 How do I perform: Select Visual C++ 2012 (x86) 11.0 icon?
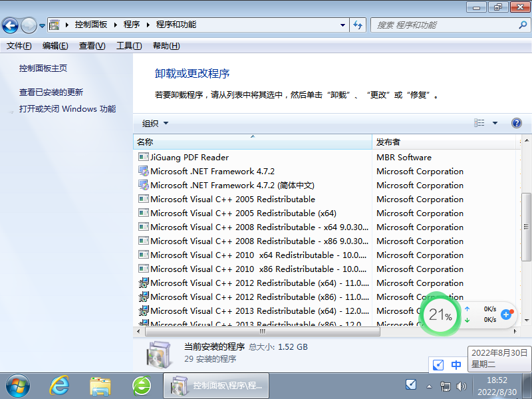click(144, 297)
